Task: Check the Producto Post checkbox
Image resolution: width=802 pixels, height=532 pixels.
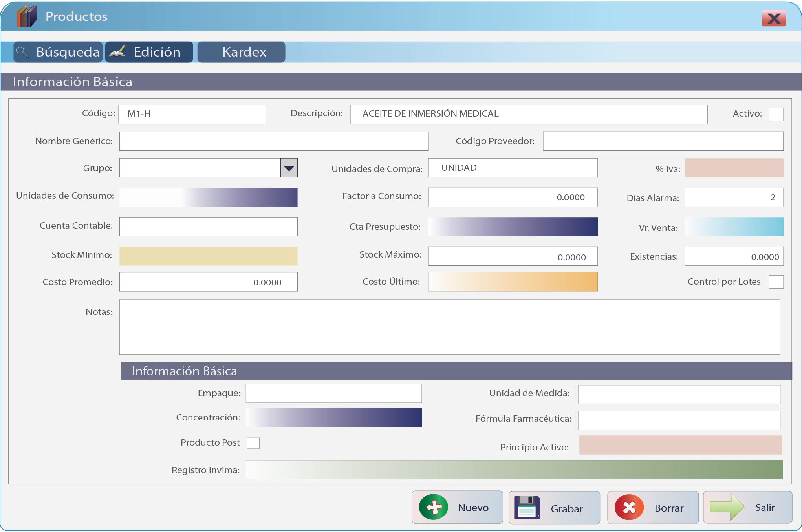Action: click(253, 443)
